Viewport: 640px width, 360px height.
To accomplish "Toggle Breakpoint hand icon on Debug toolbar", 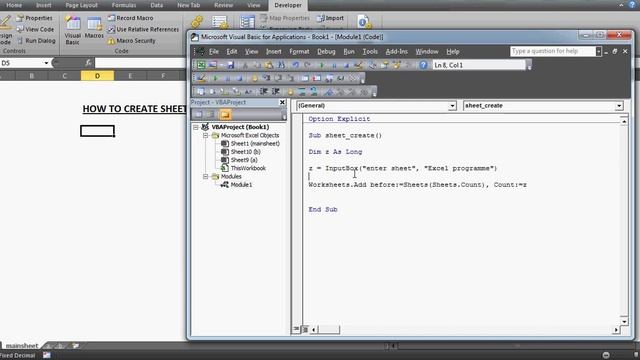I will pos(255,78).
